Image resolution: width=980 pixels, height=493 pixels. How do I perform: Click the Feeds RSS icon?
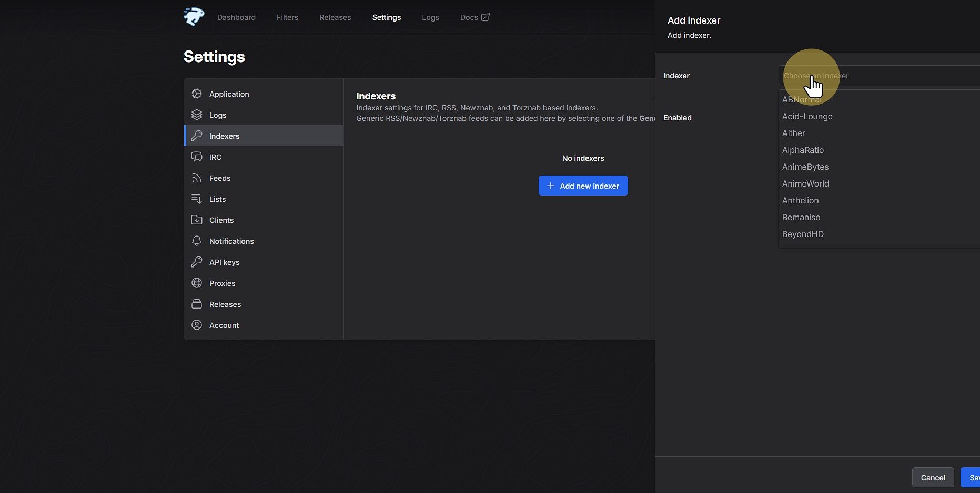pyautogui.click(x=197, y=178)
